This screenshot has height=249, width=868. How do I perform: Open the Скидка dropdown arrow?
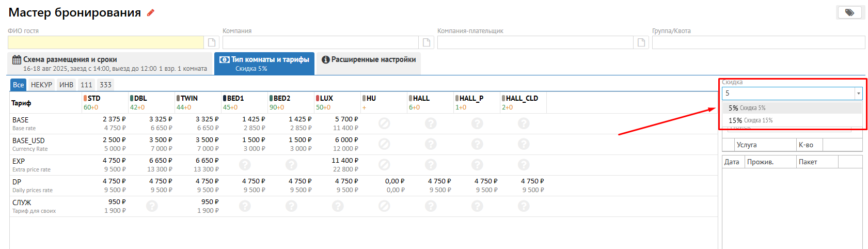coord(859,94)
